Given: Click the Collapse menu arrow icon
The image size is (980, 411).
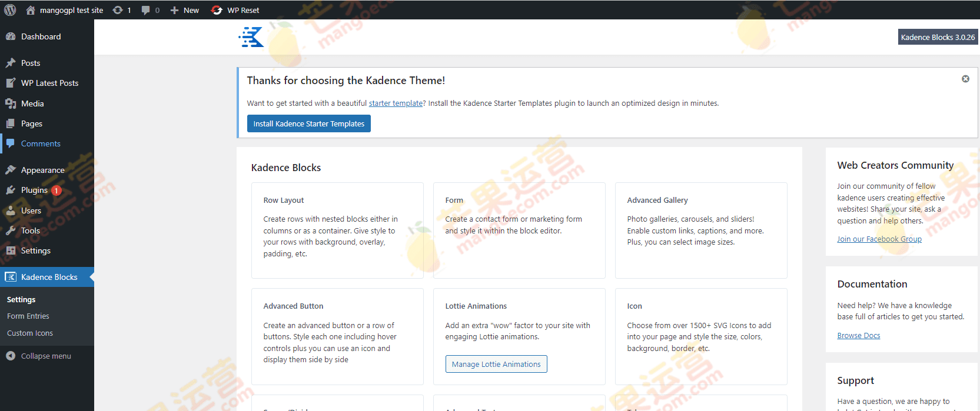Looking at the screenshot, I should [11, 356].
